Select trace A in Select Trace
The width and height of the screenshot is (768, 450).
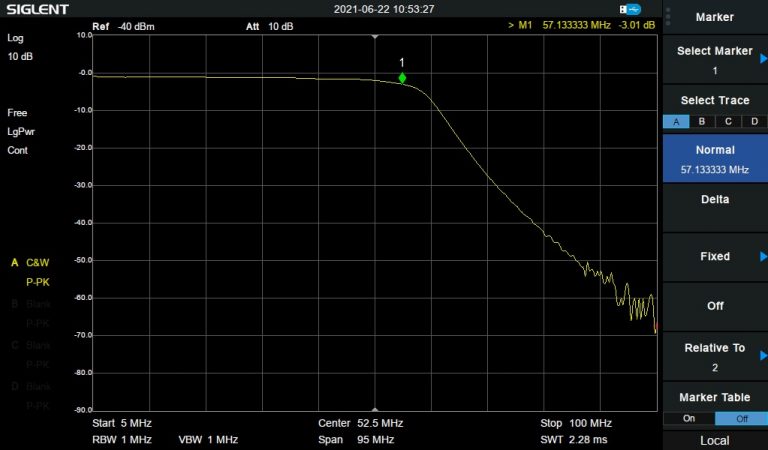[x=675, y=121]
